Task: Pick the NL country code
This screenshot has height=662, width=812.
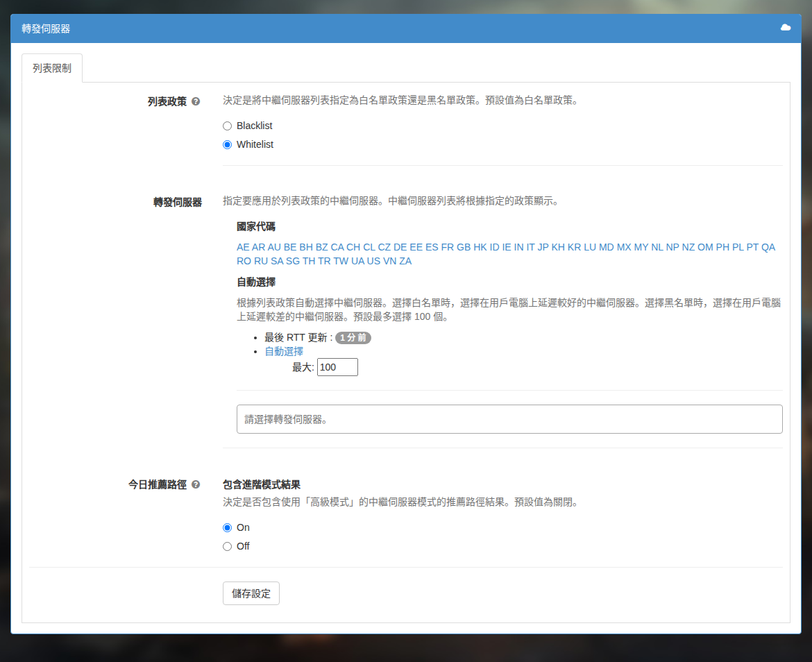Action: [657, 247]
